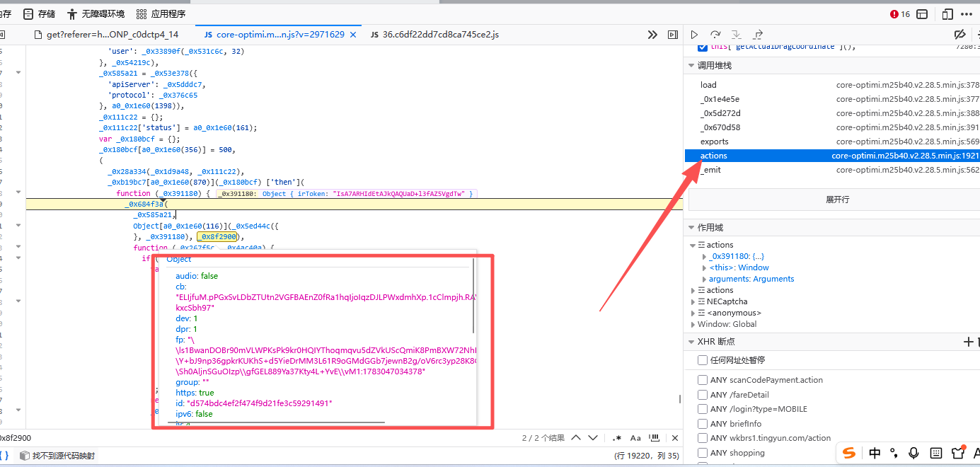
Task: Uncheck the getActualDragCoordinate breakpoint checkbox
Action: (702, 47)
